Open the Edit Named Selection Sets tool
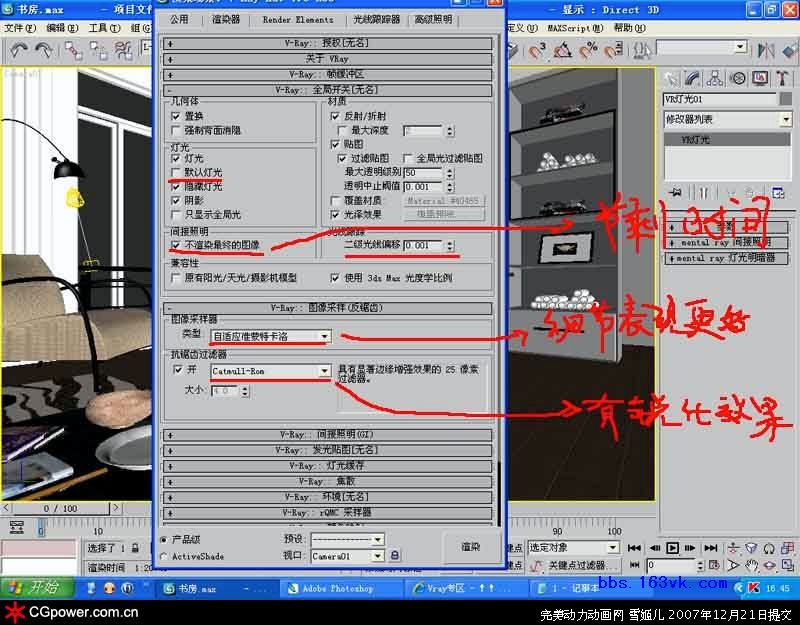 [641, 51]
